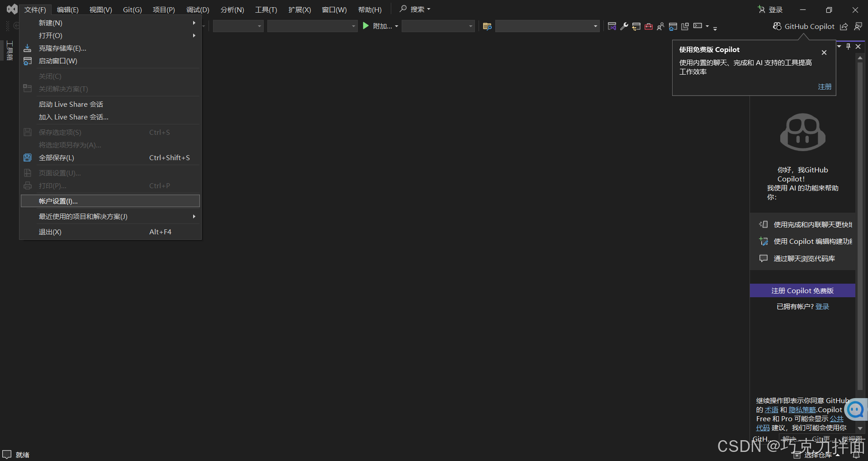Open the 术语 terms link
868x461 pixels.
tap(772, 409)
